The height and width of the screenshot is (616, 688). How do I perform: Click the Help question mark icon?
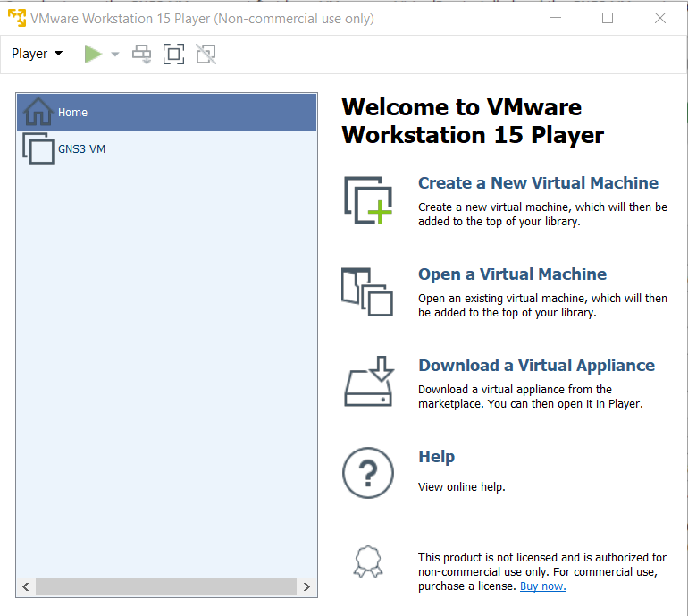[368, 473]
